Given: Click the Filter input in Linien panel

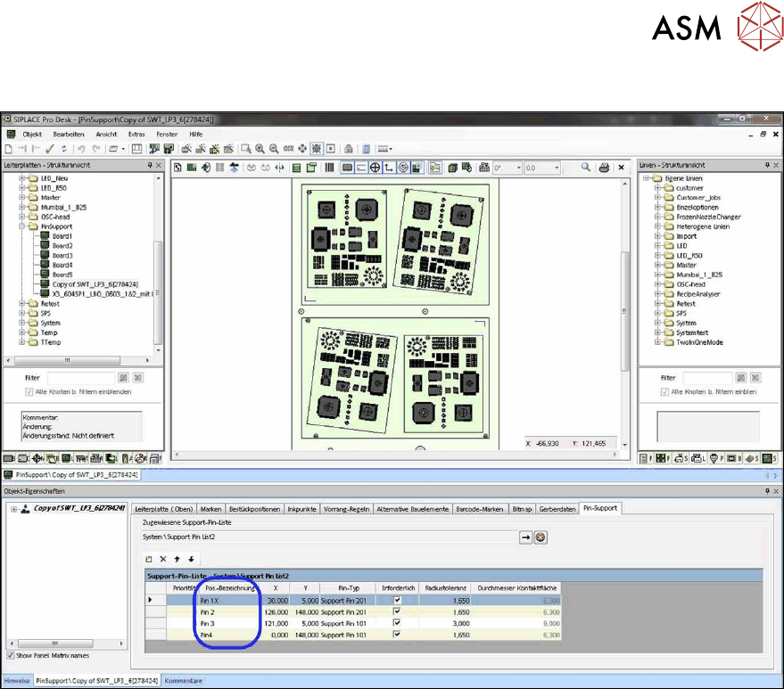Looking at the screenshot, I should (x=707, y=378).
